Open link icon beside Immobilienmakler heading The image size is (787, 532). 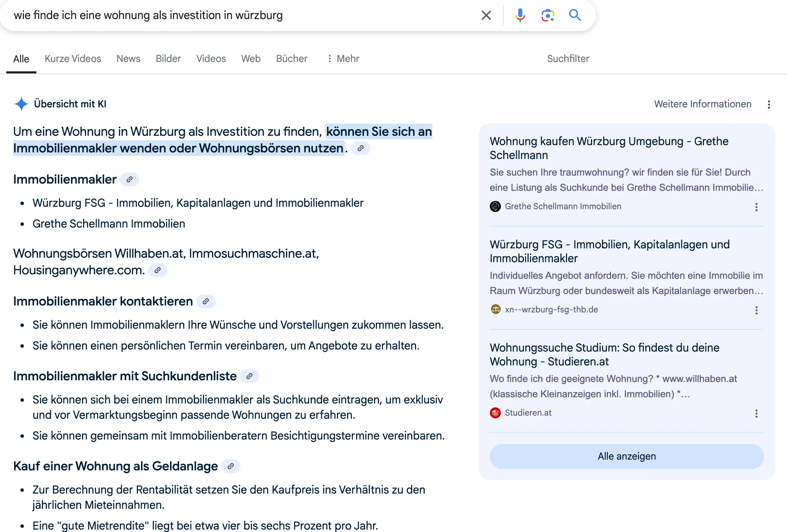tap(129, 179)
